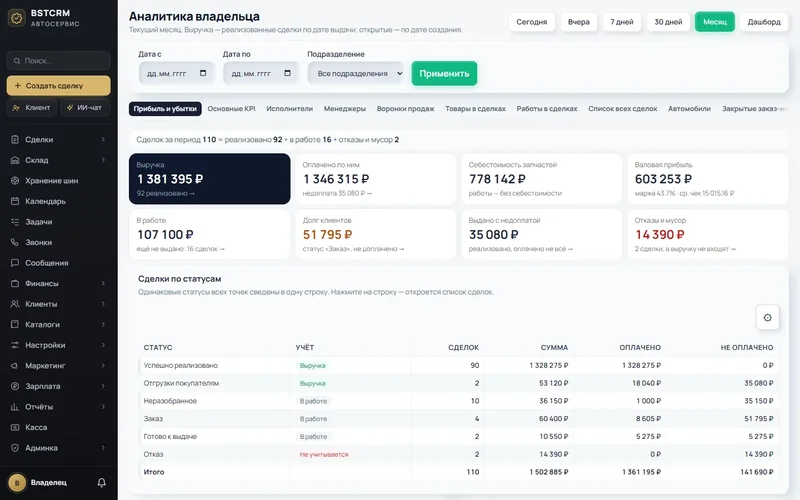Image resolution: width=800 pixels, height=500 pixels.
Task: Open the Склад warehouse icon
Action: pyautogui.click(x=15, y=160)
